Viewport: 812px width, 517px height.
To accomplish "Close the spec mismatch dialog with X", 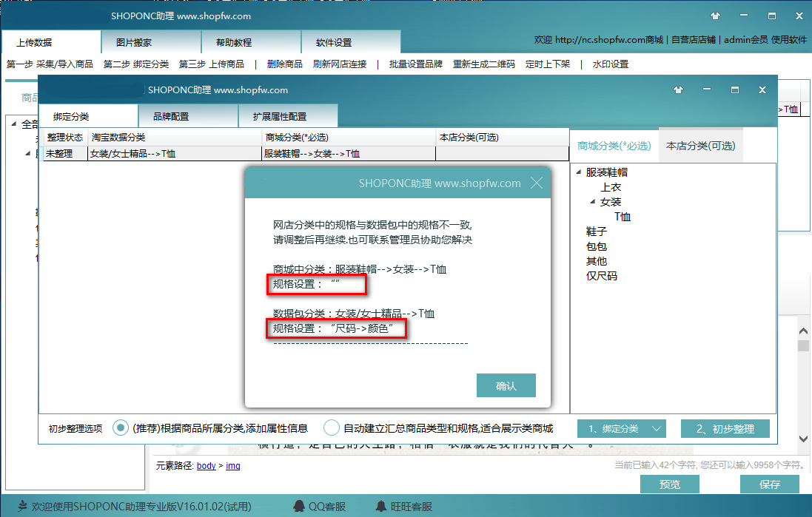I will pos(537,183).
